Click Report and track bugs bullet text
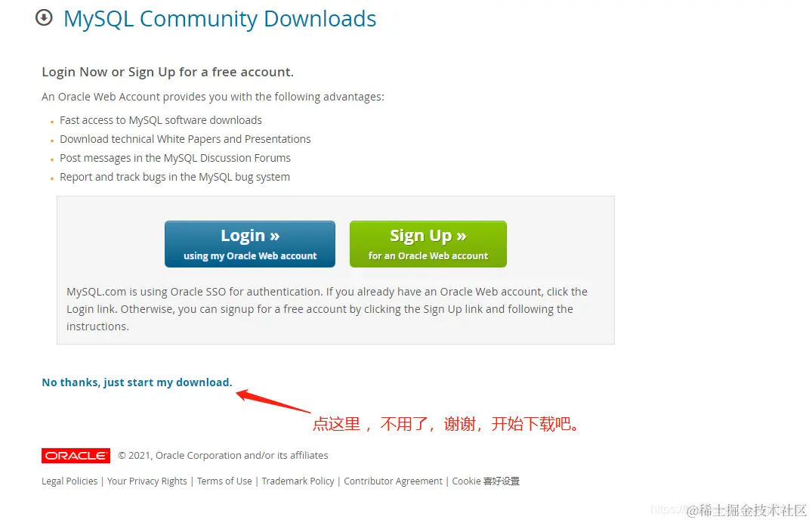 175,178
